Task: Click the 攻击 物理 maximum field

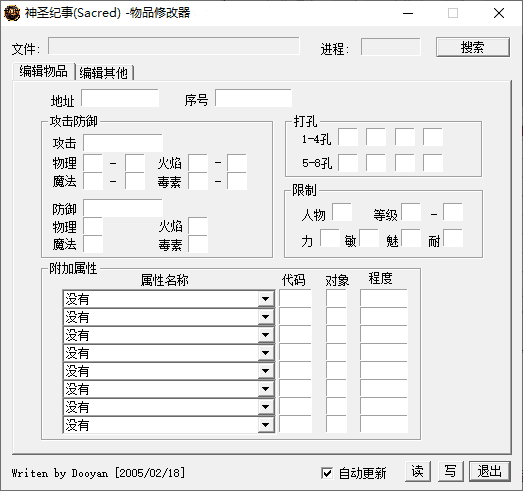Action: (135, 163)
